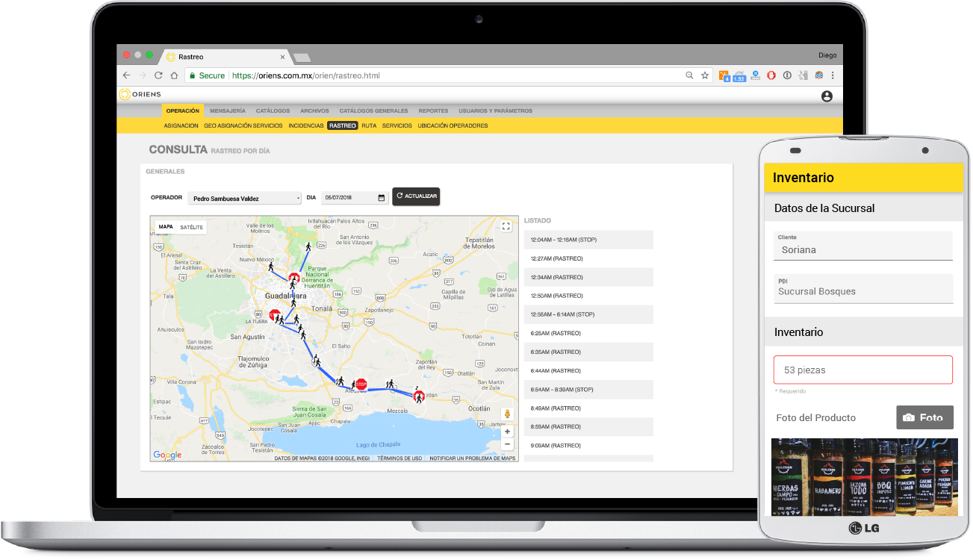Image resolution: width=973 pixels, height=560 pixels.
Task: Open the Reportes menu
Action: click(433, 111)
